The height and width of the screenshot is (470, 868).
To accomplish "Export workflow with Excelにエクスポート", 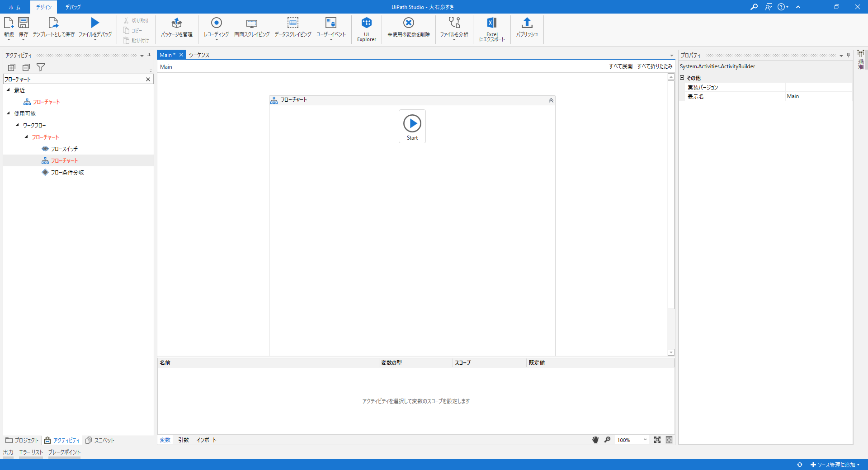I will tap(492, 29).
